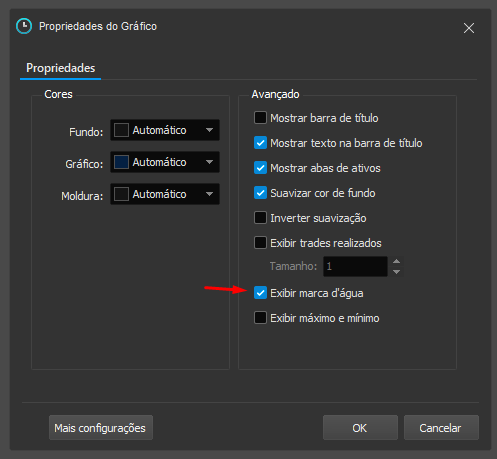
Task: Uncheck Mostrar texto na barra de título
Action: point(260,143)
